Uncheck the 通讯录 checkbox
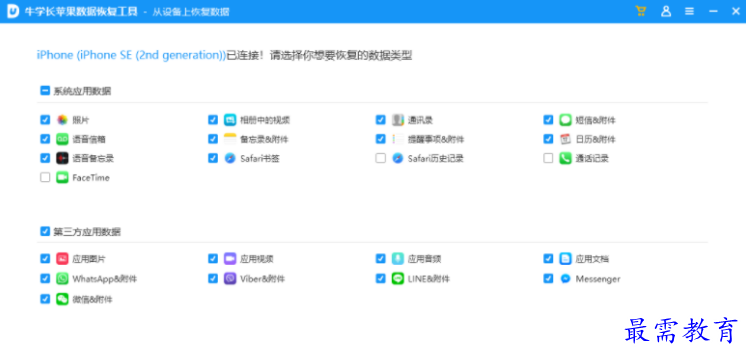The height and width of the screenshot is (362, 746). pyautogui.click(x=381, y=120)
